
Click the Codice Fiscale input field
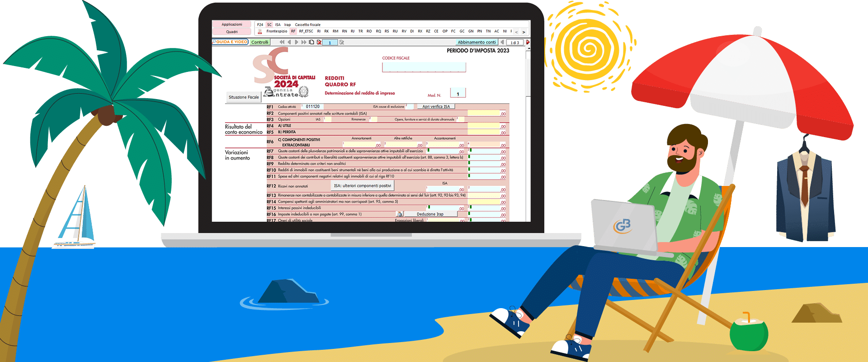coord(424,67)
